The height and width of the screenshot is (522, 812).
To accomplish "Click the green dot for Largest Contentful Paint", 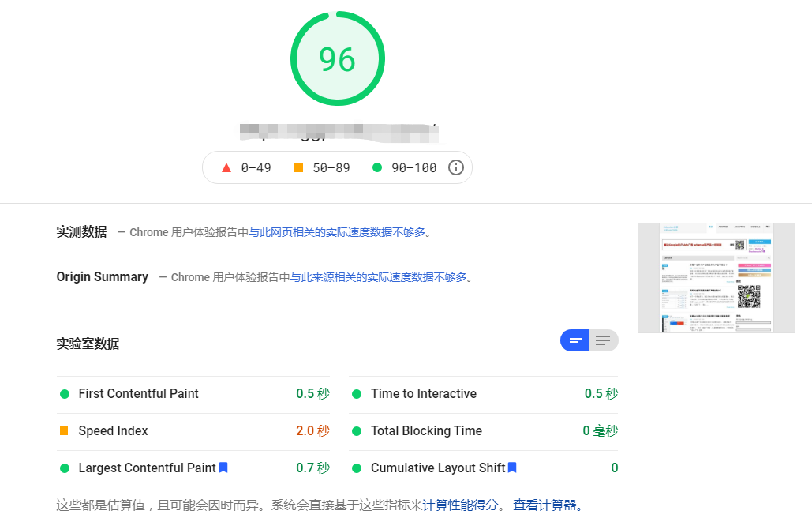I will pos(65,468).
